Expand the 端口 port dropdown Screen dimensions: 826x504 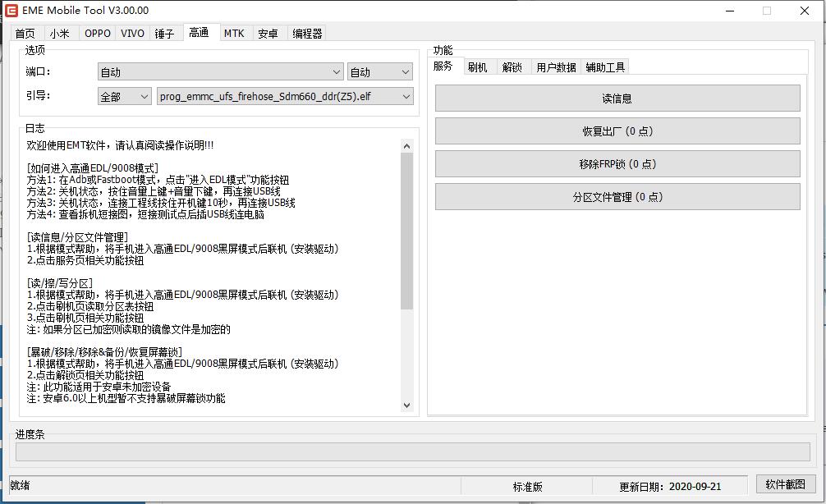click(221, 72)
